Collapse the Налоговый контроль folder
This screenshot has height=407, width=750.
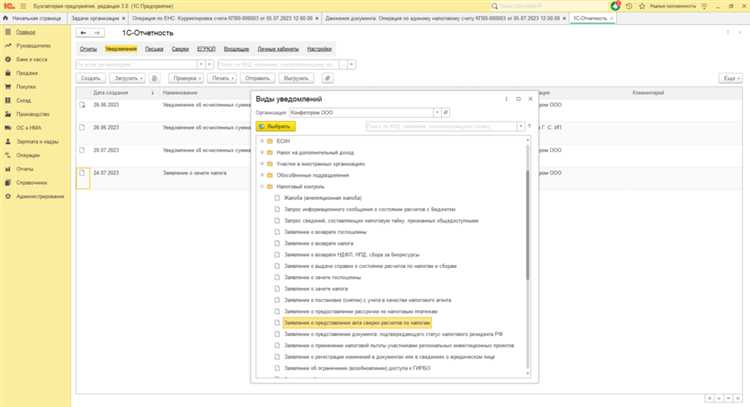click(262, 186)
